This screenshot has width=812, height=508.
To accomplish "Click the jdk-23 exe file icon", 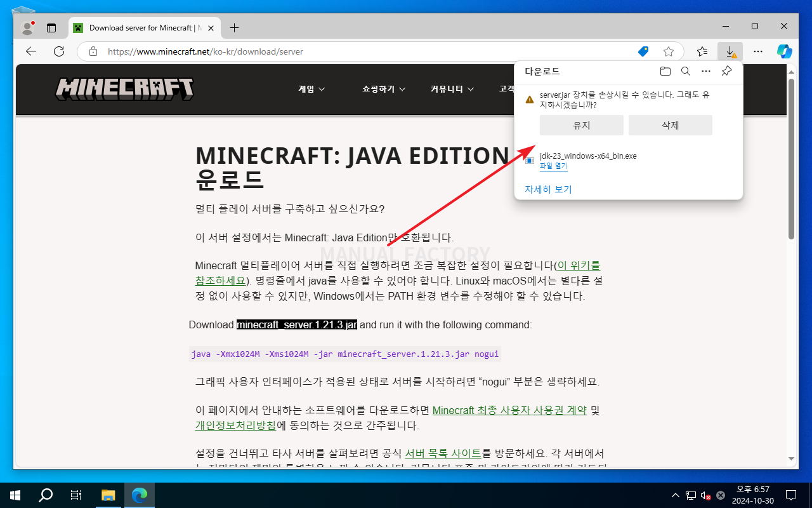I will point(530,161).
